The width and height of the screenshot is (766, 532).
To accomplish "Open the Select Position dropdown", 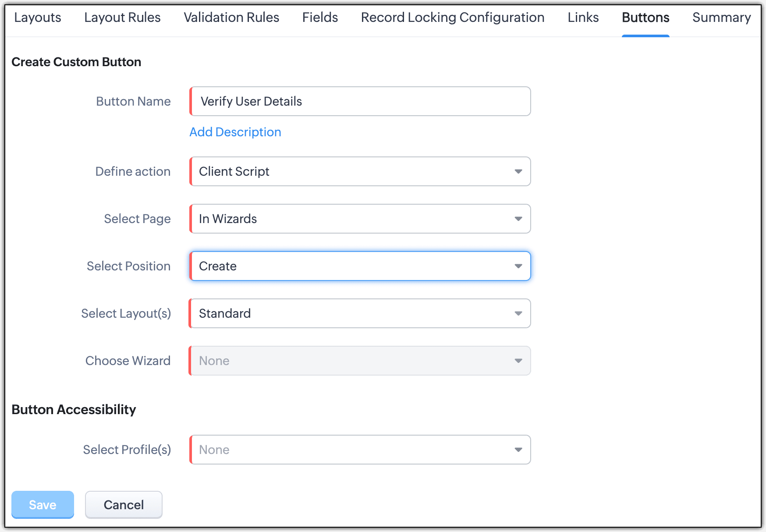I will pos(360,266).
